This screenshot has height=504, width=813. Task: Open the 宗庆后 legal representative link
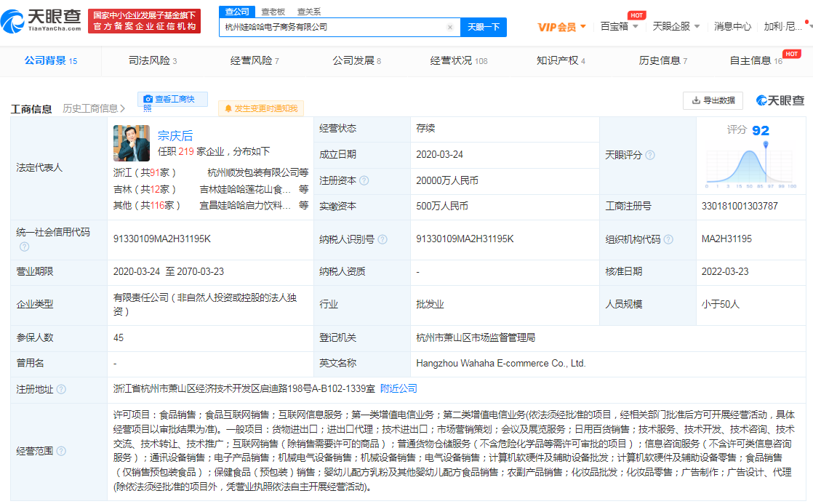click(175, 136)
